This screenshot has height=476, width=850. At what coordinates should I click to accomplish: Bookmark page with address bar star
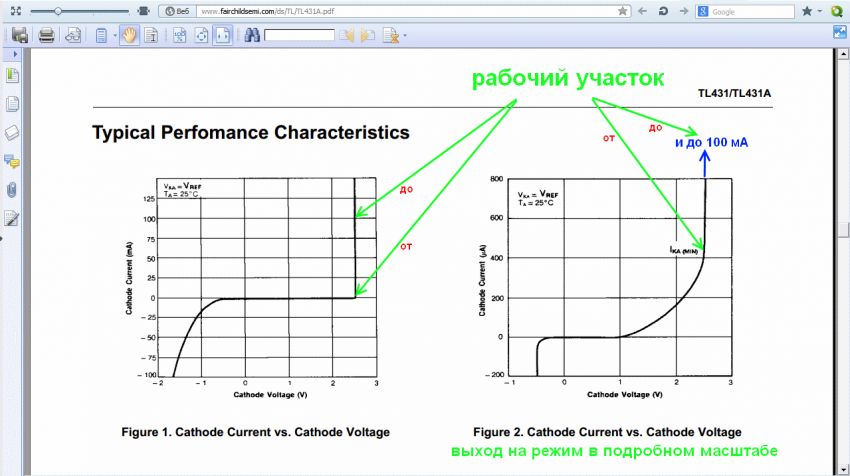622,11
